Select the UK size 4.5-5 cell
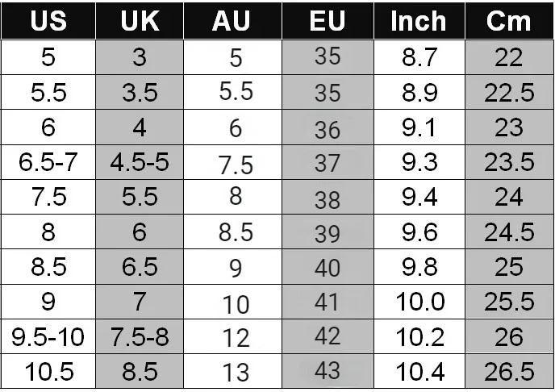The height and width of the screenshot is (392, 555). click(140, 163)
